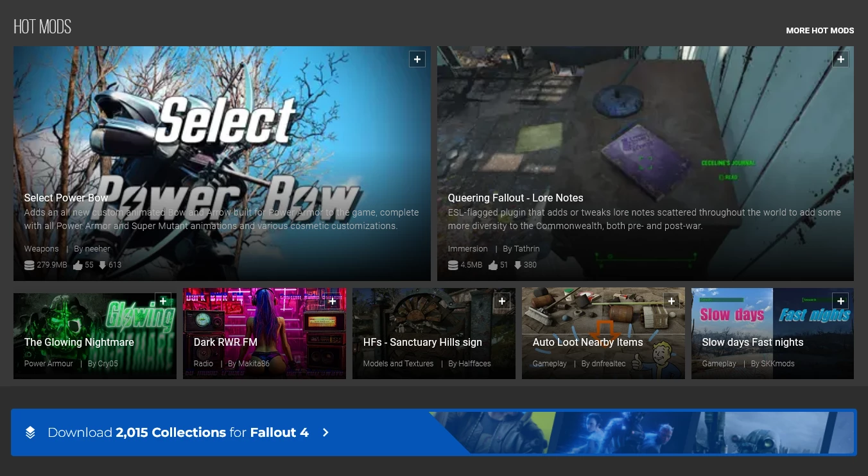This screenshot has height=476, width=868.
Task: Click the character artwork in collections banner
Action: tap(642, 432)
